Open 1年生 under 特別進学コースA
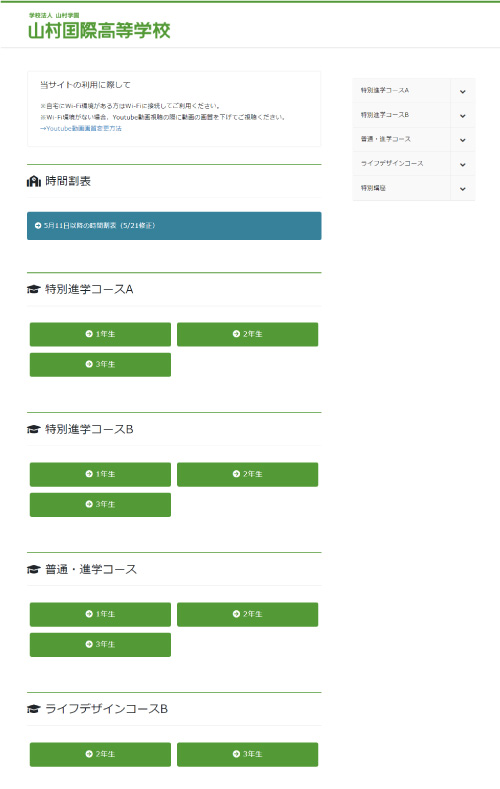The height and width of the screenshot is (789, 500). point(100,334)
